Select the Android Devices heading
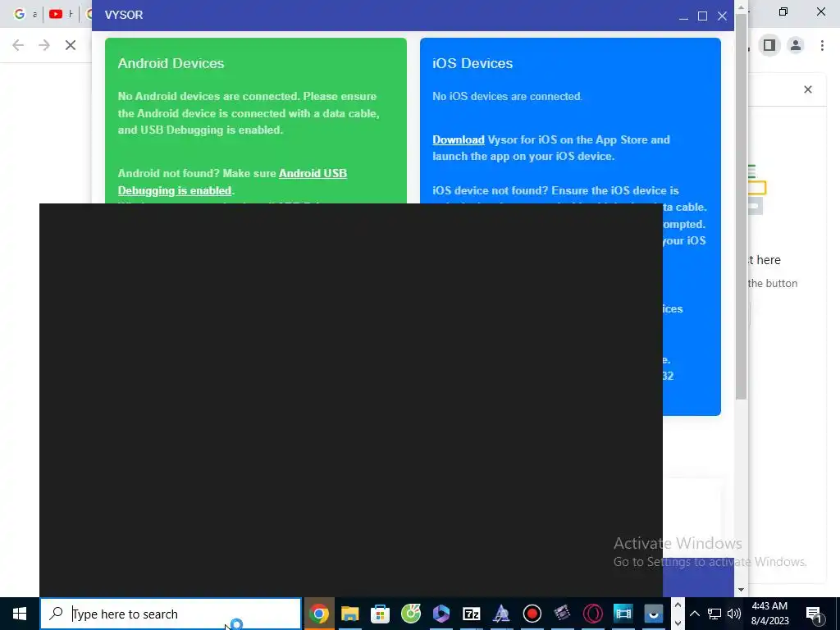 [171, 63]
